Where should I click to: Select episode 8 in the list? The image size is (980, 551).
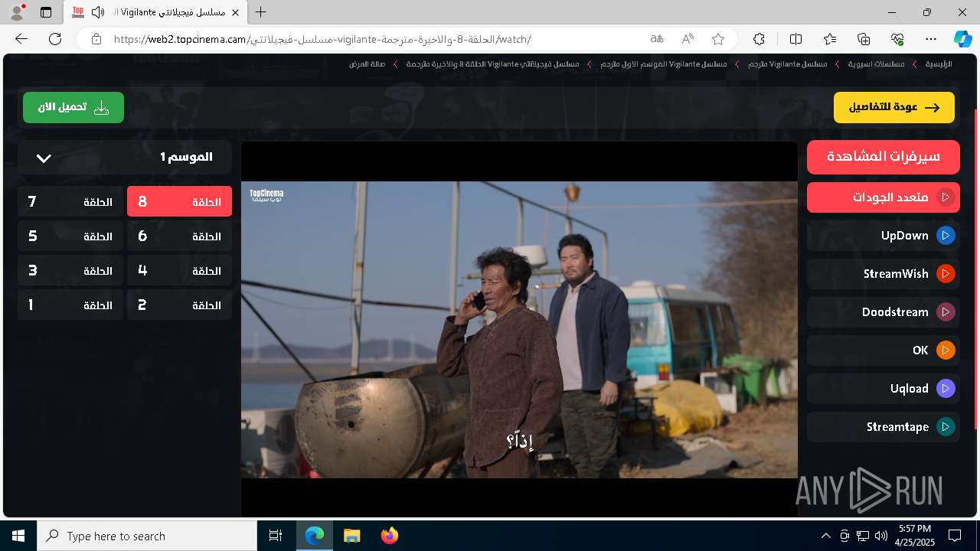coord(179,202)
